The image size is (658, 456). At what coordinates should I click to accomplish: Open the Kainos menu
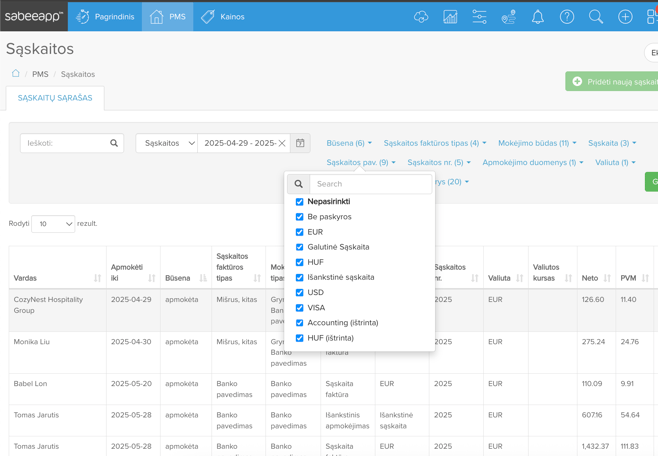coord(223,17)
